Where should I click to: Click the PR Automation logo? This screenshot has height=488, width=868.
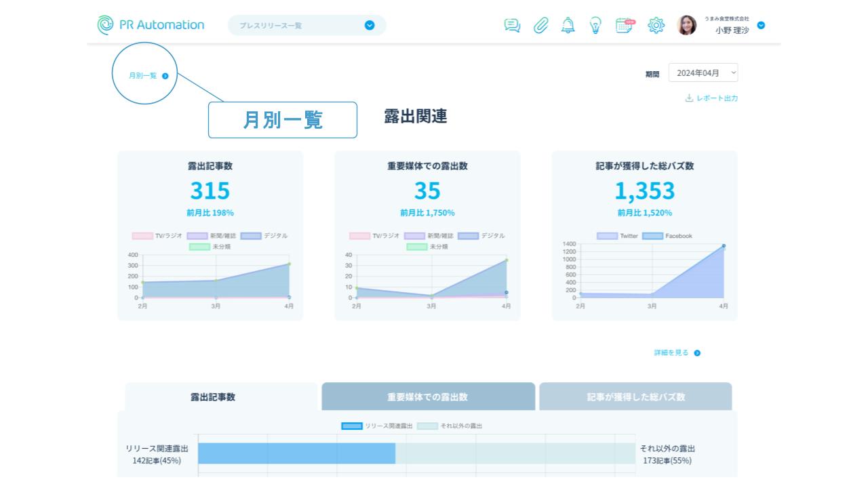[151, 25]
